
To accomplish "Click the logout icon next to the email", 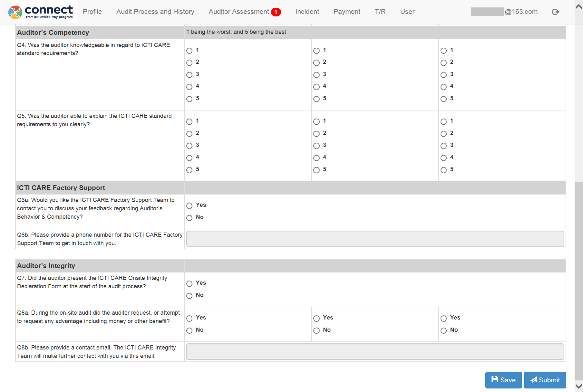I will click(556, 12).
